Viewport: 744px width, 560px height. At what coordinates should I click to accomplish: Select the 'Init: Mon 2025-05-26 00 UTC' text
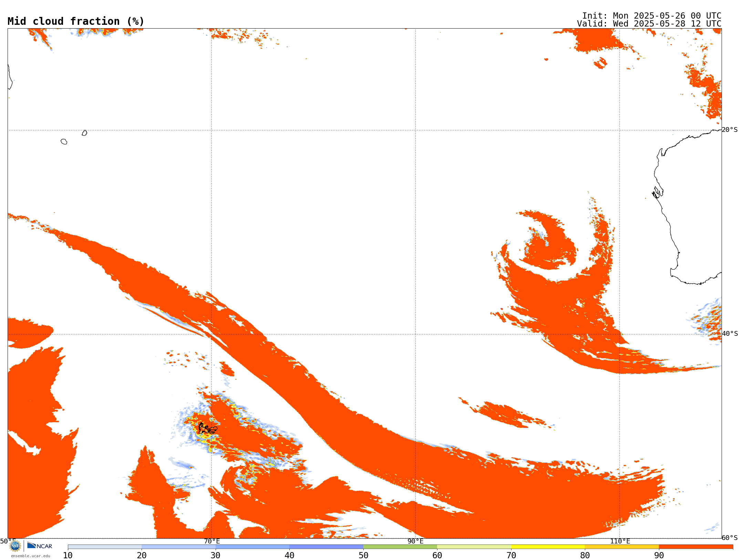pos(651,16)
